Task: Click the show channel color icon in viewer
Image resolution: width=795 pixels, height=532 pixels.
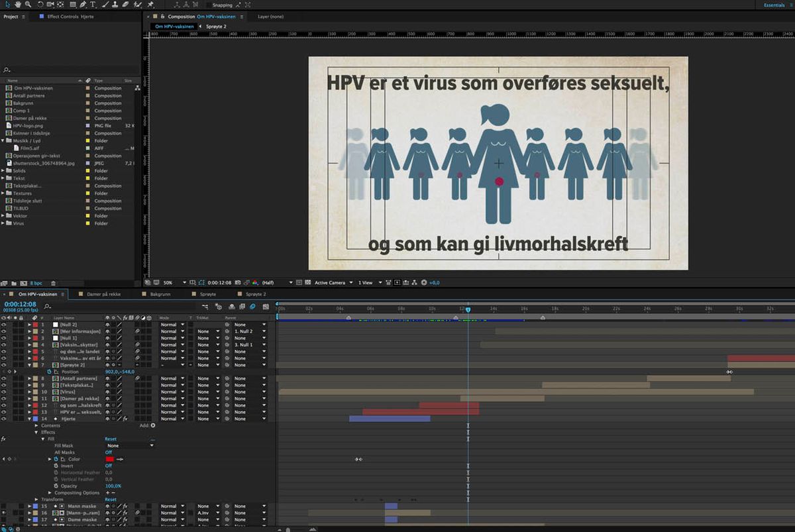Action: [x=256, y=282]
